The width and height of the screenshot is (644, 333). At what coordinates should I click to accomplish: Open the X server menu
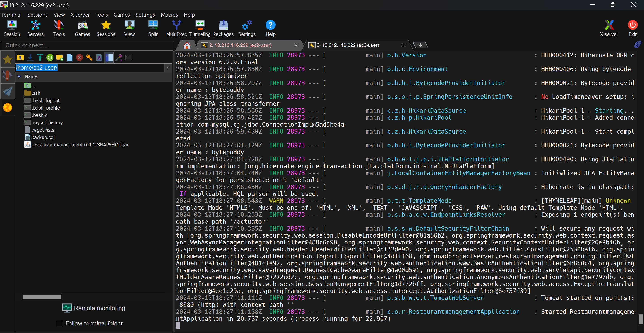coord(80,15)
